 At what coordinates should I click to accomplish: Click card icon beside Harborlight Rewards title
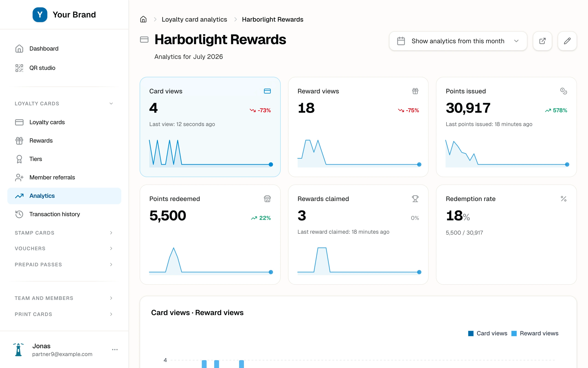144,39
